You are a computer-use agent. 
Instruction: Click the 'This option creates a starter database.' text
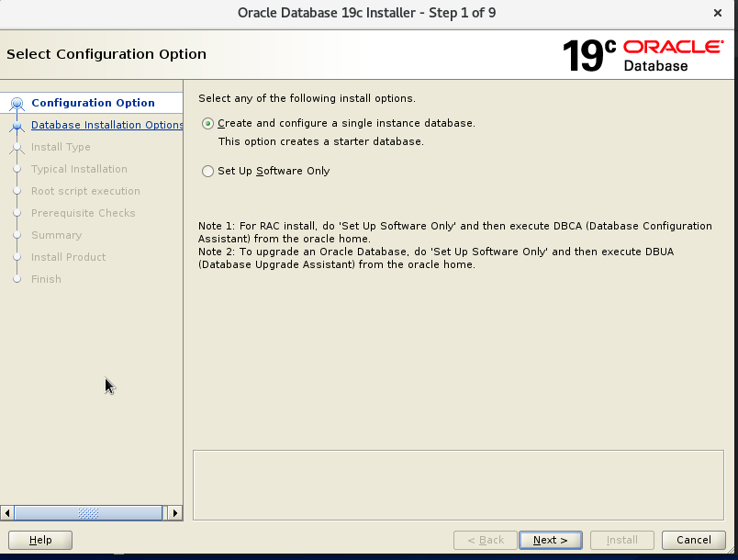click(x=321, y=141)
